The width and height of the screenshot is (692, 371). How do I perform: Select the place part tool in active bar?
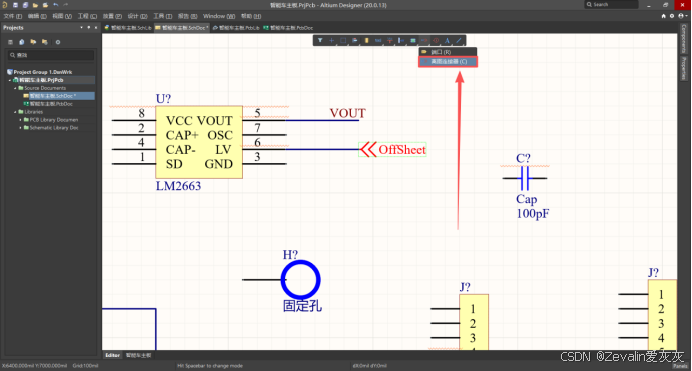click(x=366, y=41)
